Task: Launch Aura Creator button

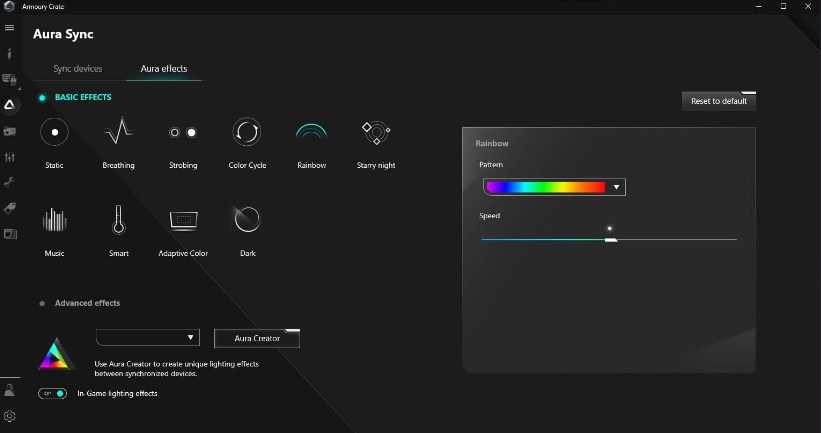Action: tap(257, 338)
